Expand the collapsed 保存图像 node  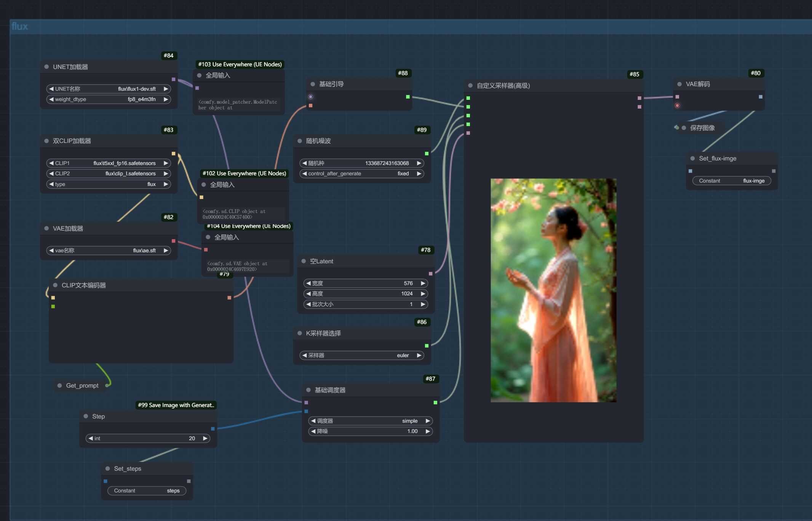[x=684, y=128]
